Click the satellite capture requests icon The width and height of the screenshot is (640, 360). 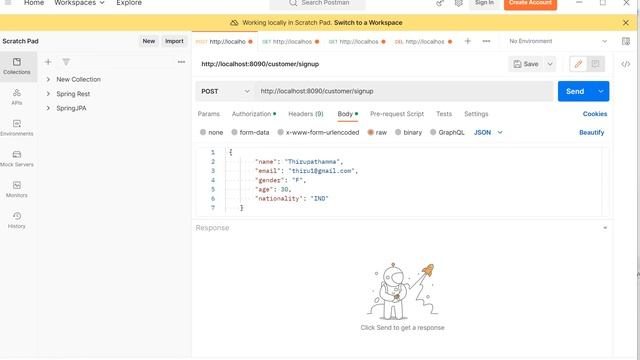pyautogui.click(x=440, y=3)
